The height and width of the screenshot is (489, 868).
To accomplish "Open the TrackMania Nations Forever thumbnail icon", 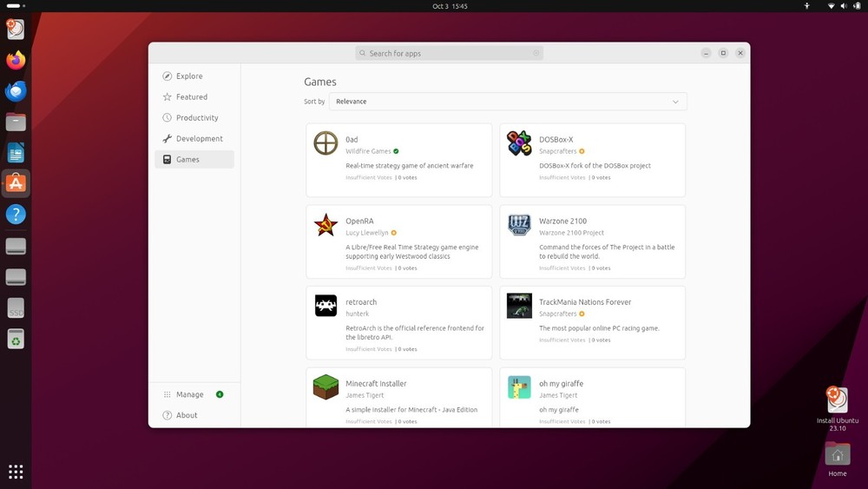I will click(519, 306).
